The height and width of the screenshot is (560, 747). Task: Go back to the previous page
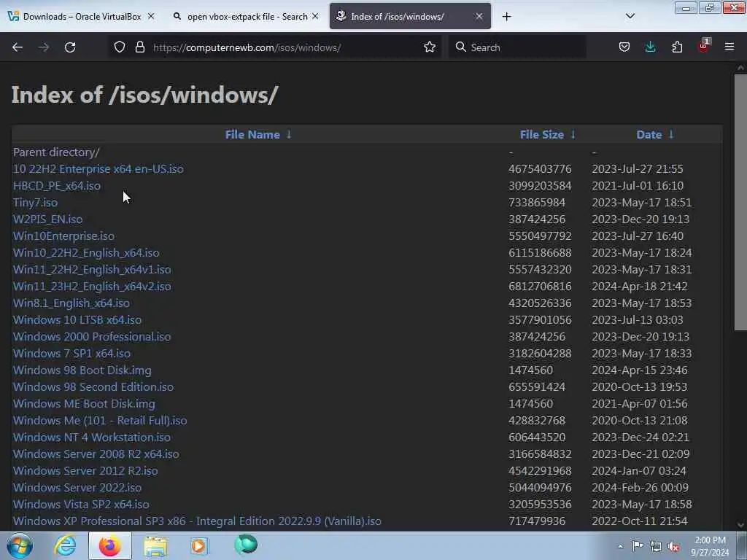[x=18, y=47]
